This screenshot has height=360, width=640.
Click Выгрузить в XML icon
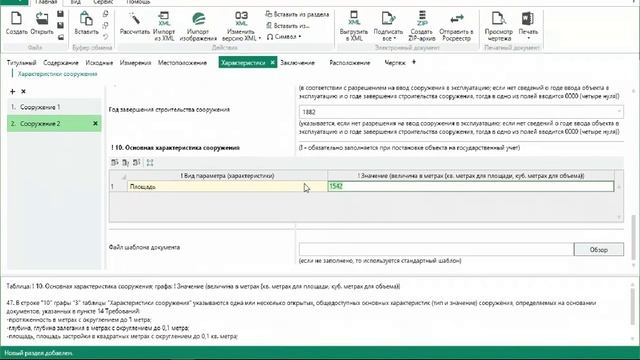(x=353, y=26)
